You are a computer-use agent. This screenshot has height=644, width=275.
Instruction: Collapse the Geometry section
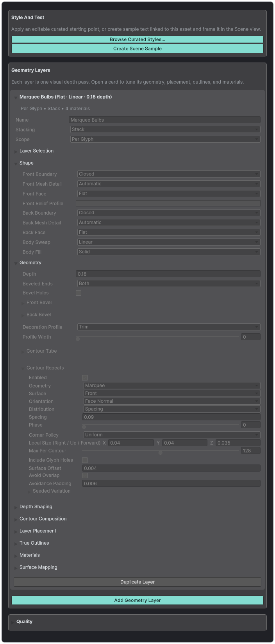click(16, 263)
